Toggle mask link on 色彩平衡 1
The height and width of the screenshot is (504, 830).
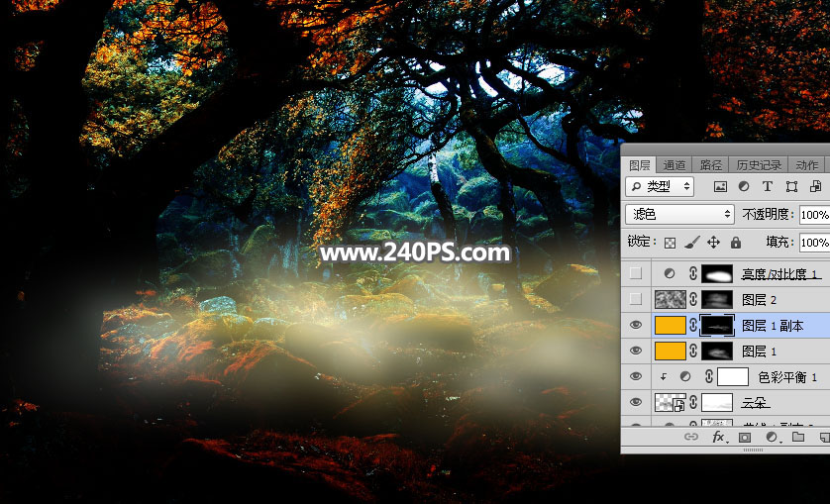click(x=709, y=377)
